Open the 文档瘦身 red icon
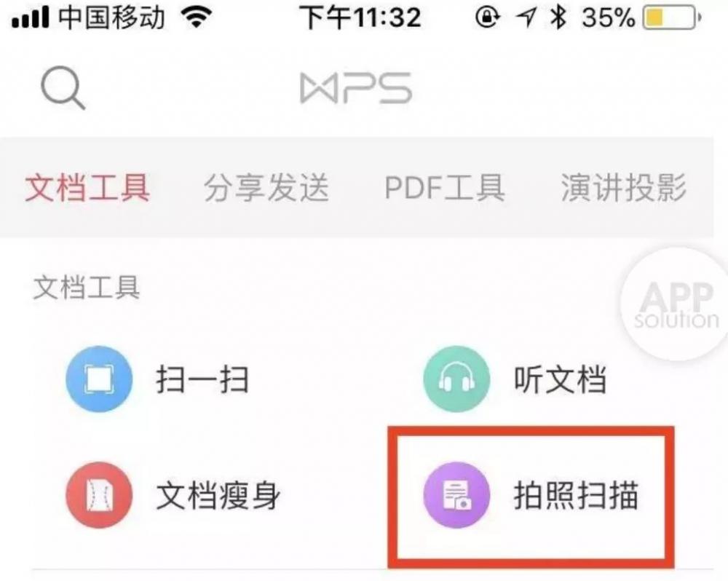 click(99, 495)
